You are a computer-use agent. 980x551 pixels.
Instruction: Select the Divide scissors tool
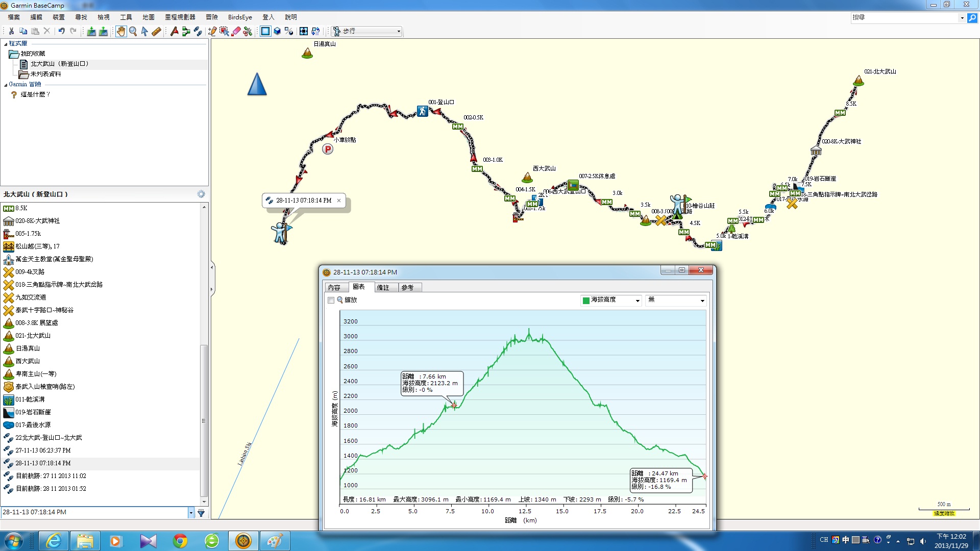[248, 31]
